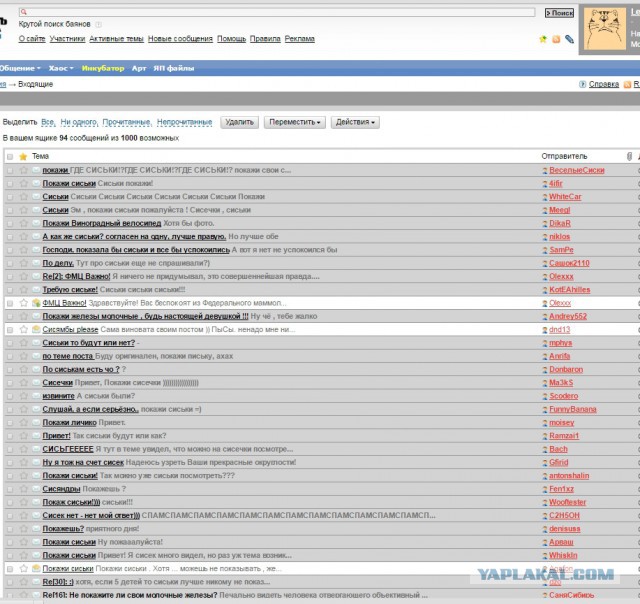
Task: Tick the select-all checkbox in table header
Action: [x=10, y=157]
